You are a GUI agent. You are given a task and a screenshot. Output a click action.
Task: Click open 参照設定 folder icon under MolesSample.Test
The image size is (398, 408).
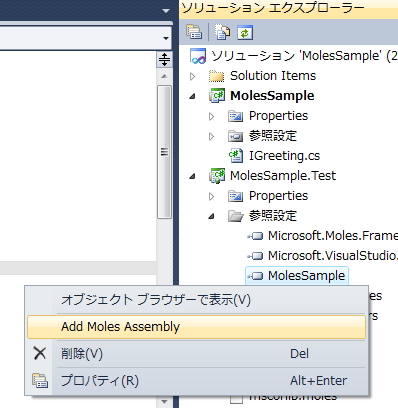tap(236, 216)
